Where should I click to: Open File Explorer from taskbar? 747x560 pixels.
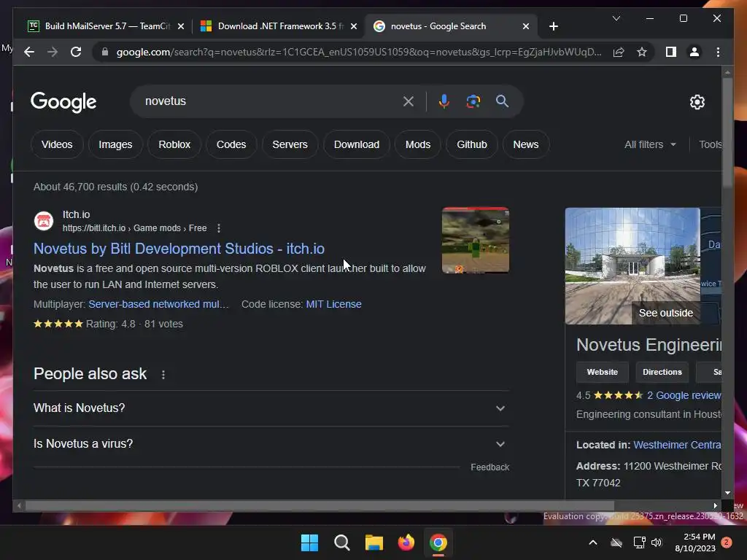(374, 542)
